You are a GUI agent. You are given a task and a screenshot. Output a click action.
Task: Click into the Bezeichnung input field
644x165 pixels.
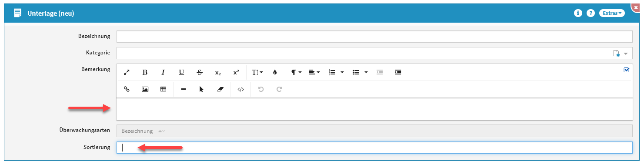tap(374, 37)
